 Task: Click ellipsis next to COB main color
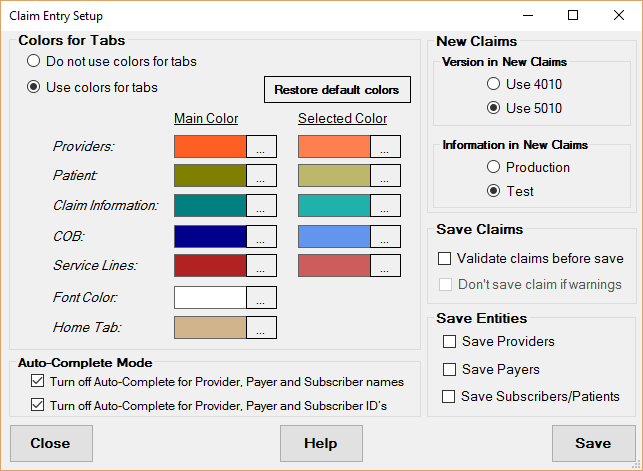(260, 236)
